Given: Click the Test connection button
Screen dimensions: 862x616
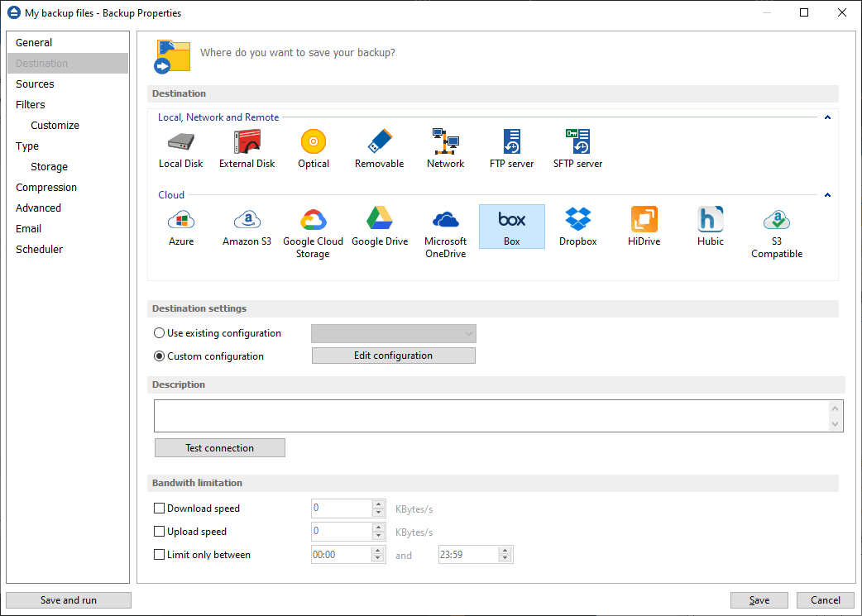Looking at the screenshot, I should coord(220,448).
